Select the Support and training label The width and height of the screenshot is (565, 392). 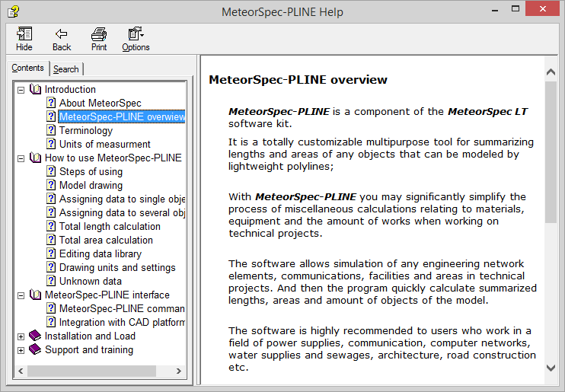89,349
